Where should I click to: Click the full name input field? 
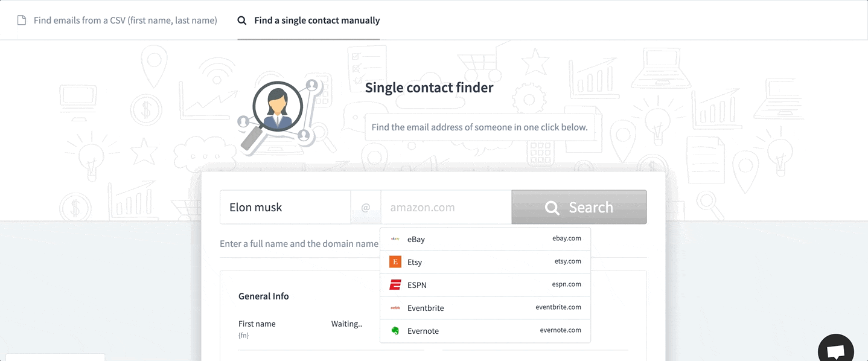285,207
